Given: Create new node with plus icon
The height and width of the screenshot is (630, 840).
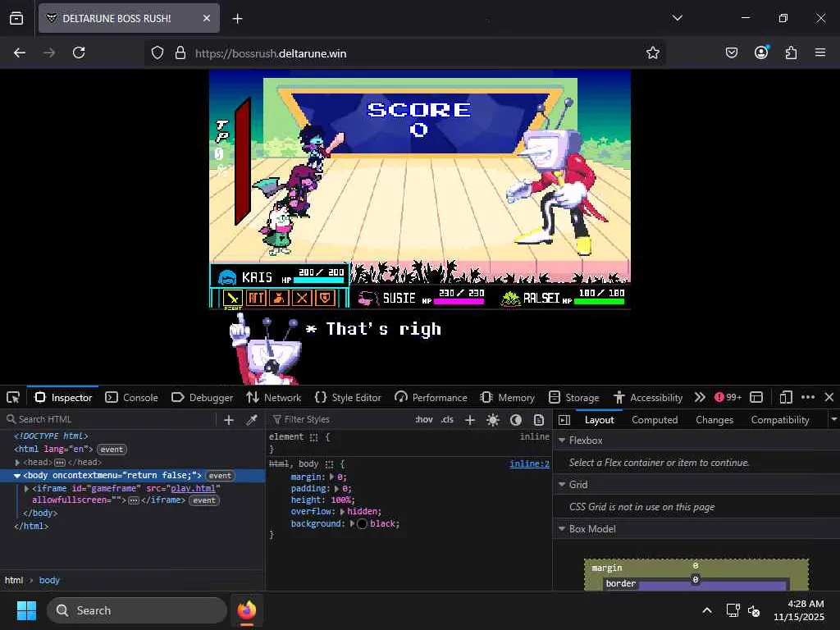Looking at the screenshot, I should [229, 420].
